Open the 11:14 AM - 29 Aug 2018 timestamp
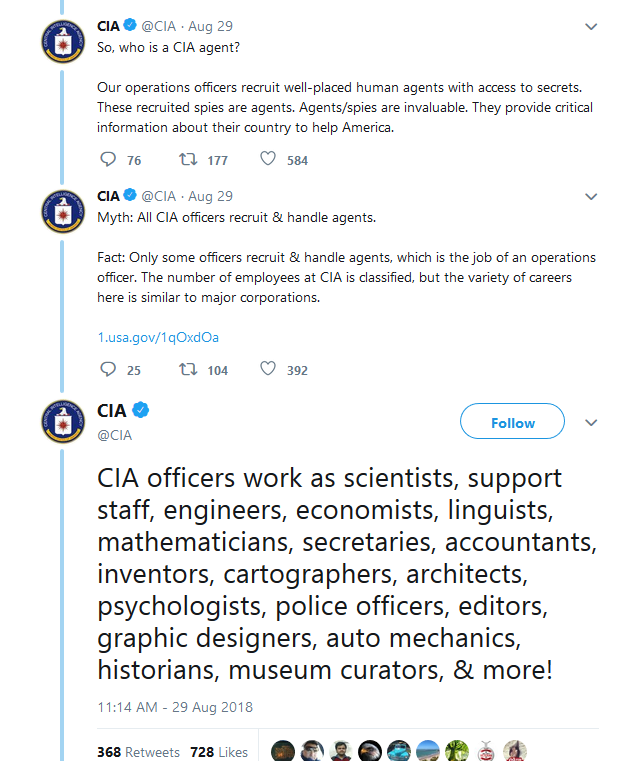The width and height of the screenshot is (639, 761). (175, 707)
